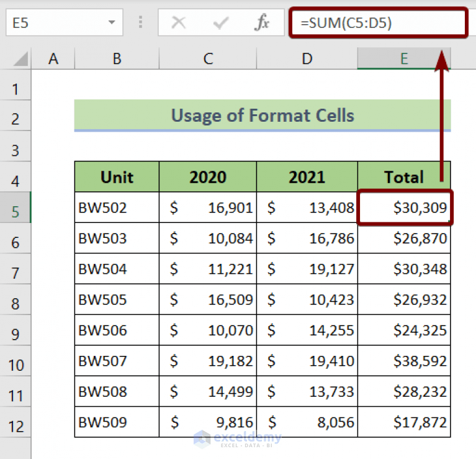Select total cell $17,872

(x=404, y=422)
